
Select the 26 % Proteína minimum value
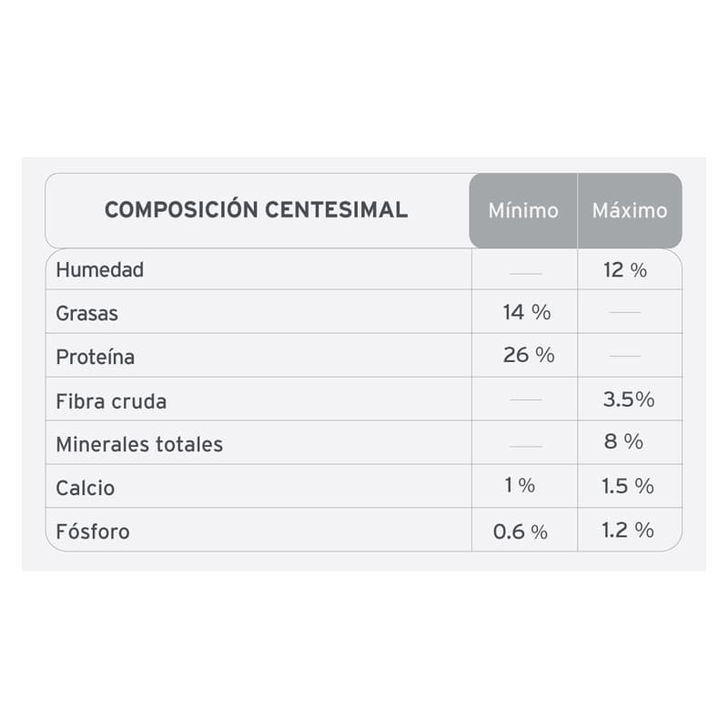click(529, 356)
